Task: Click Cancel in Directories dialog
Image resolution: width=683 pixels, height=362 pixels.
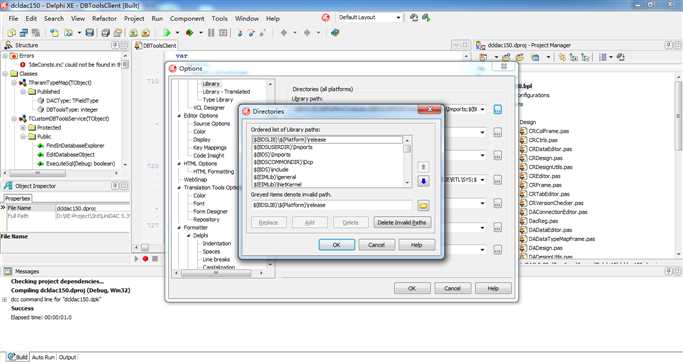Action: pyautogui.click(x=376, y=245)
